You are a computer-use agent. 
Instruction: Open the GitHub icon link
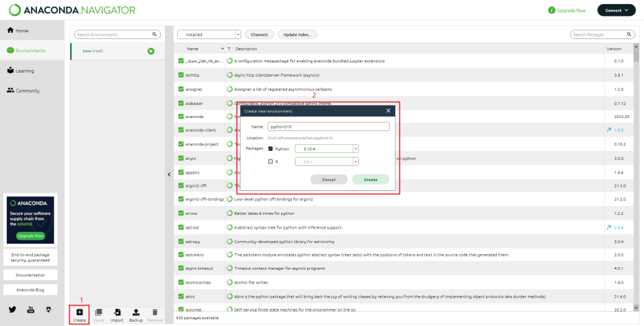(49, 310)
